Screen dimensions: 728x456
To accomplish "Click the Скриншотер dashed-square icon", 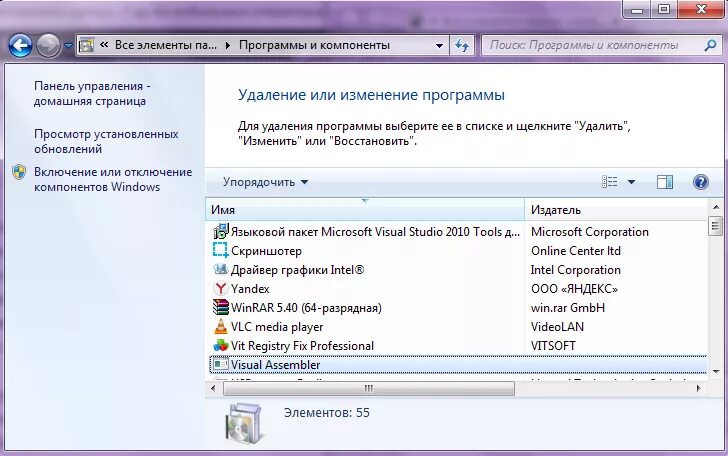I will tap(221, 250).
